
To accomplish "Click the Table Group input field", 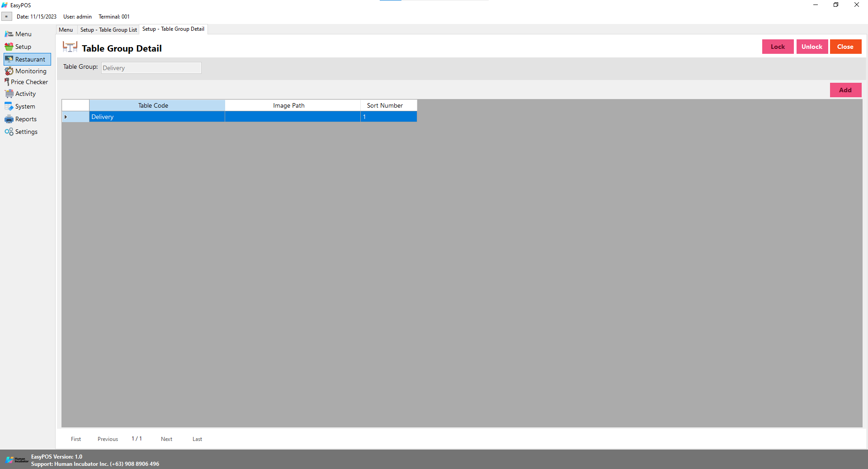I will point(151,68).
